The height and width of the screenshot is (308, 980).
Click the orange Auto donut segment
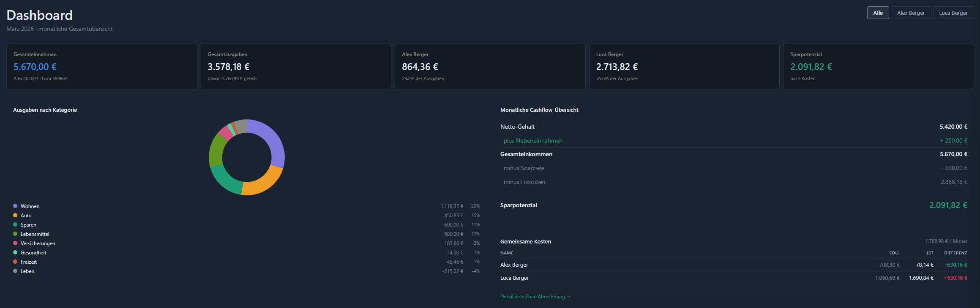[x=263, y=184]
